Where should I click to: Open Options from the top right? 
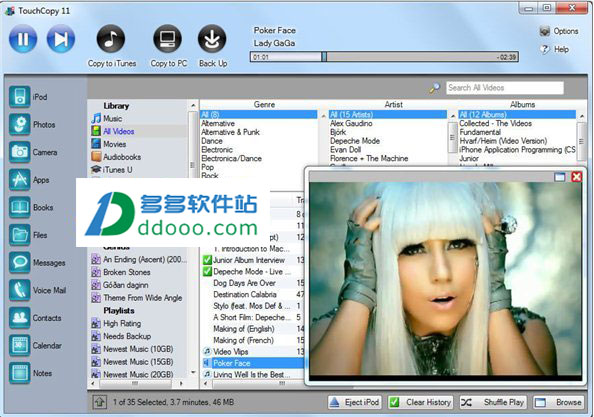559,31
